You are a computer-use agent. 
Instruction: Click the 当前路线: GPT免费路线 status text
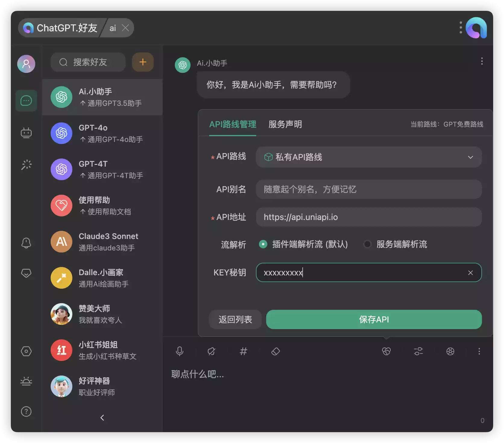click(447, 124)
